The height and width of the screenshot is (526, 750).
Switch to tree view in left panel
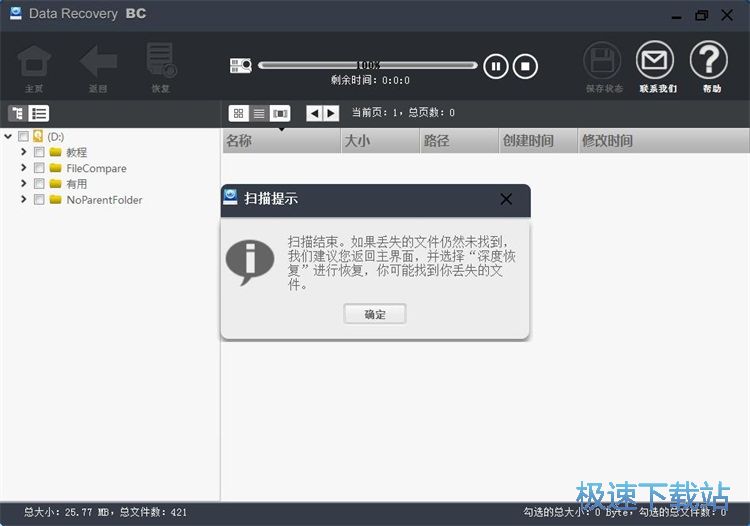pos(18,113)
